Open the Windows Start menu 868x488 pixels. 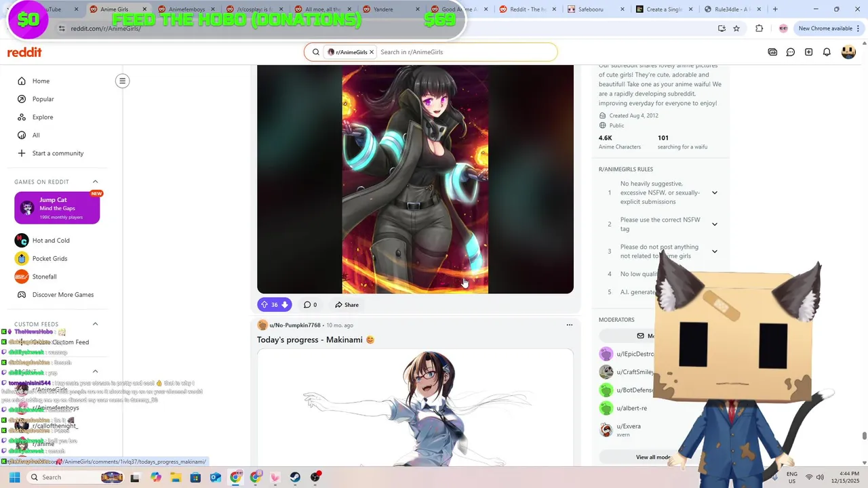14,477
